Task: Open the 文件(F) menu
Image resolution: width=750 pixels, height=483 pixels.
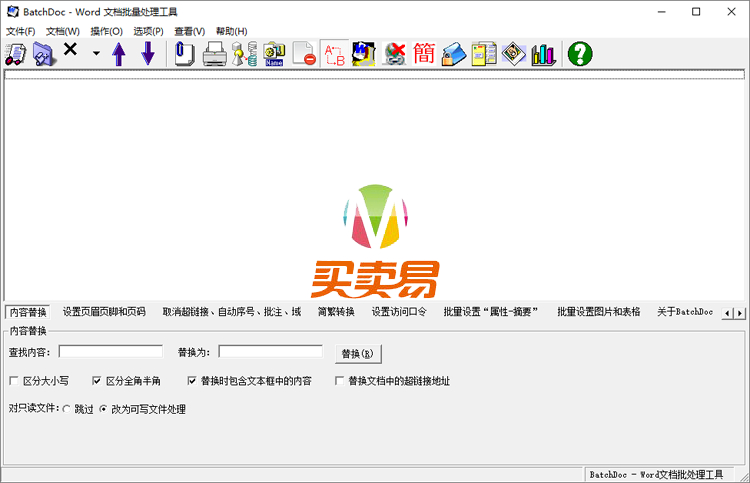Action: click(x=21, y=32)
